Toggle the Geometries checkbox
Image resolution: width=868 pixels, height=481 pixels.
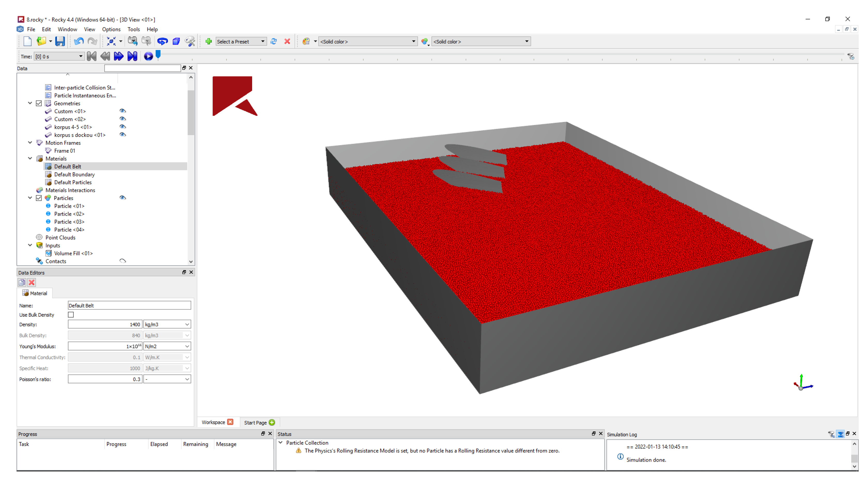39,103
